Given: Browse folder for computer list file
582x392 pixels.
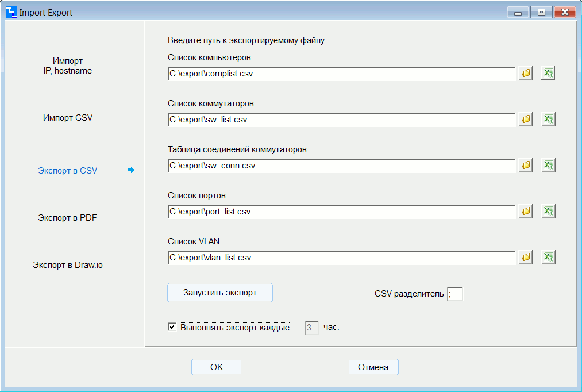Looking at the screenshot, I should coord(525,74).
